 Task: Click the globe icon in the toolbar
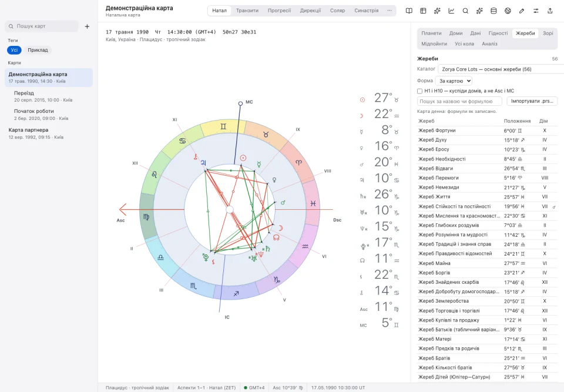508,11
